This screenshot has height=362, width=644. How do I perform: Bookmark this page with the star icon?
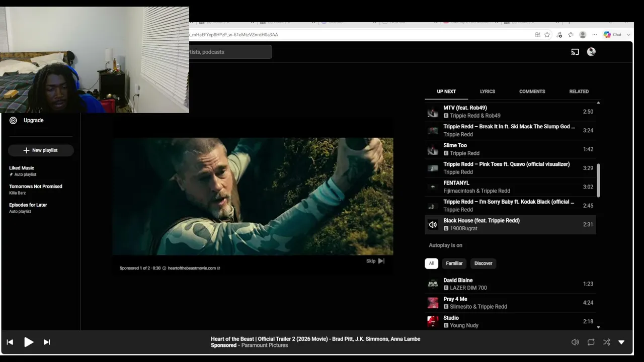pos(547,35)
